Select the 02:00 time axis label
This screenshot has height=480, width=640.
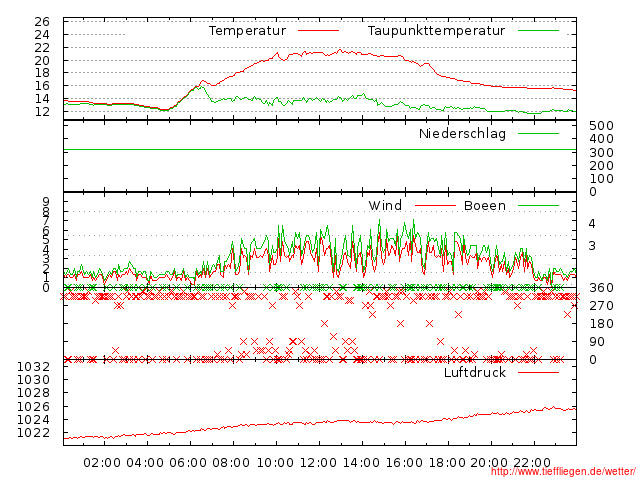click(102, 463)
